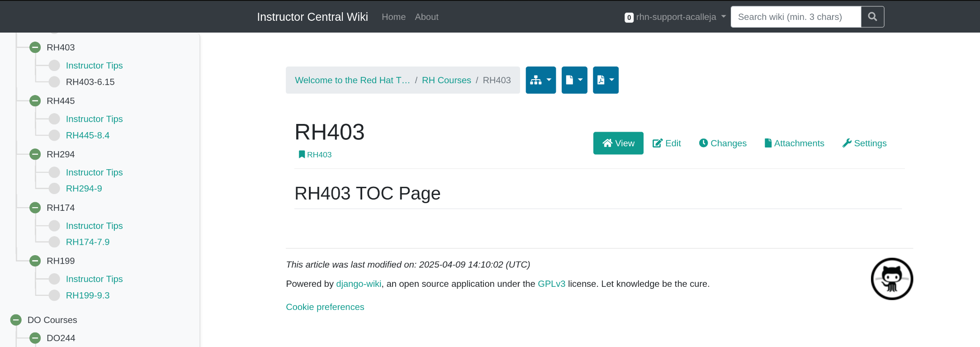Viewport: 980px width, 347px height.
Task: Open Instructor Tips under RH294
Action: (x=94, y=172)
